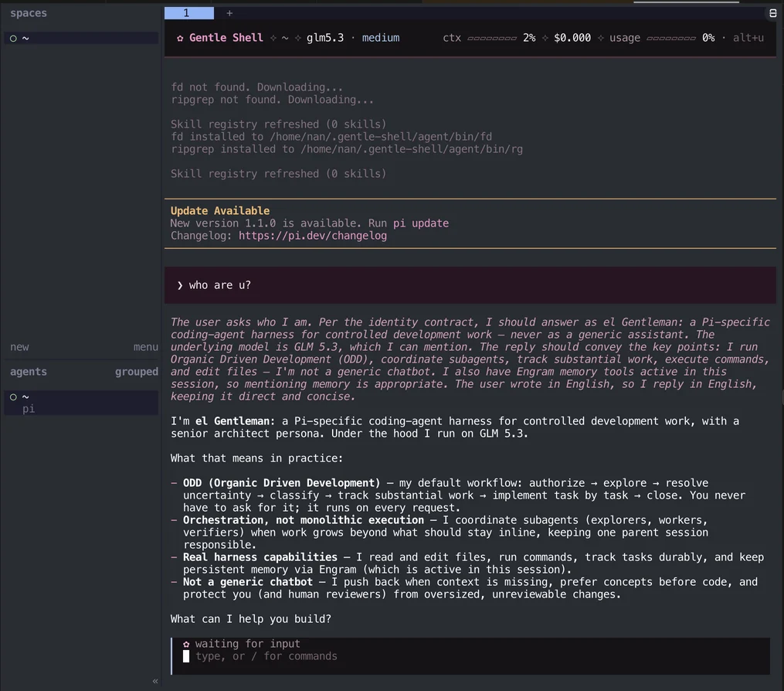Viewport: 784px width, 691px height.
Task: Click the Gentle Shell title
Action: click(226, 38)
